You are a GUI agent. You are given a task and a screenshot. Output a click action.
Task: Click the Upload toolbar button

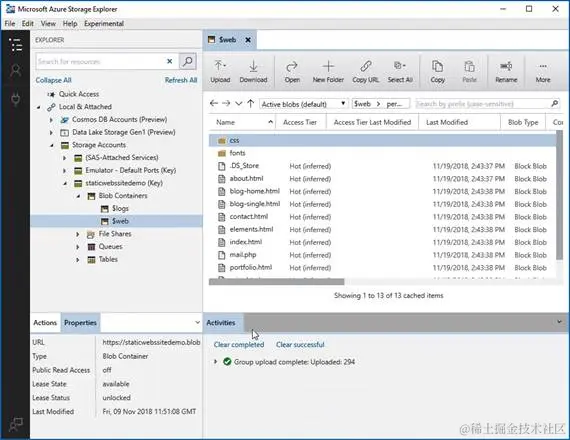pyautogui.click(x=220, y=72)
